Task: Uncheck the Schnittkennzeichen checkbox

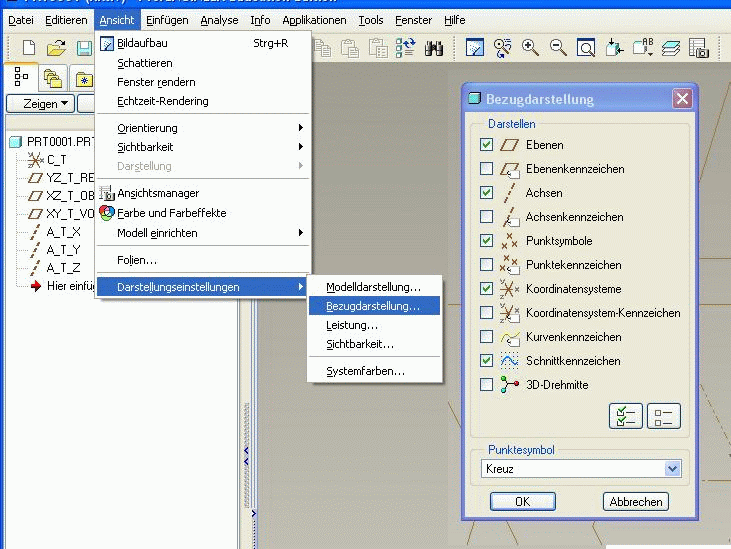Action: (x=486, y=360)
